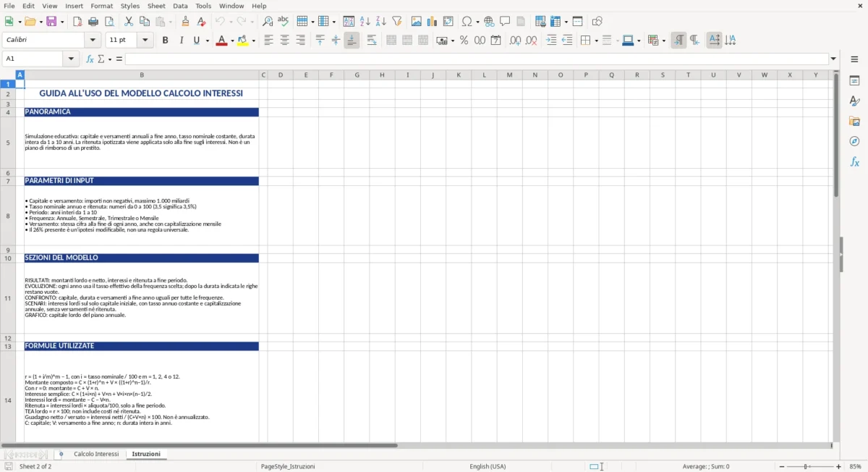Viewport: 868px width, 472px height.
Task: Click the equals Formula icon
Action: coord(119,59)
